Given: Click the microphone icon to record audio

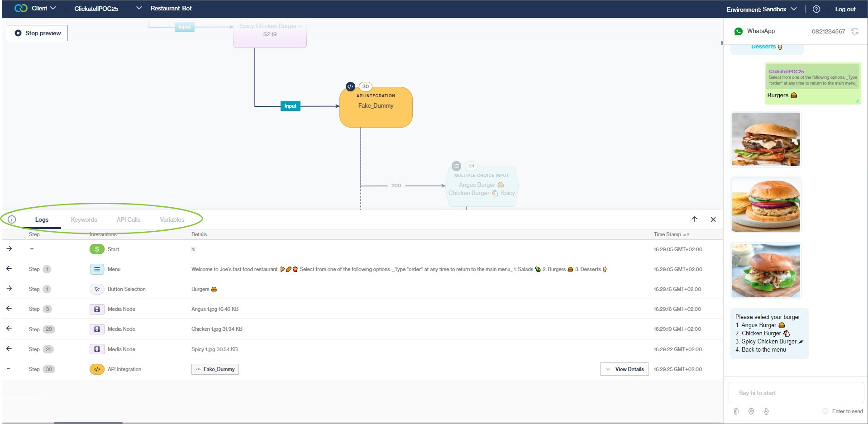Looking at the screenshot, I should [x=766, y=411].
